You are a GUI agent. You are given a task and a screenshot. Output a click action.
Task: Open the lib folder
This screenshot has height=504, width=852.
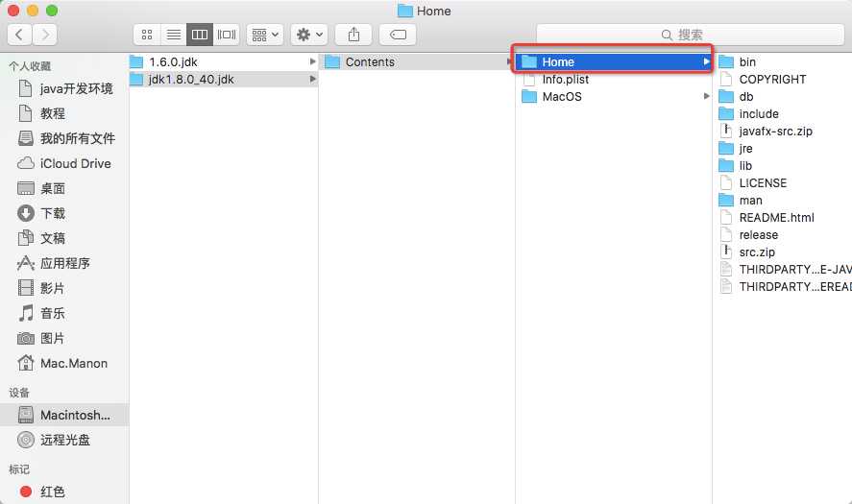[x=735, y=166]
